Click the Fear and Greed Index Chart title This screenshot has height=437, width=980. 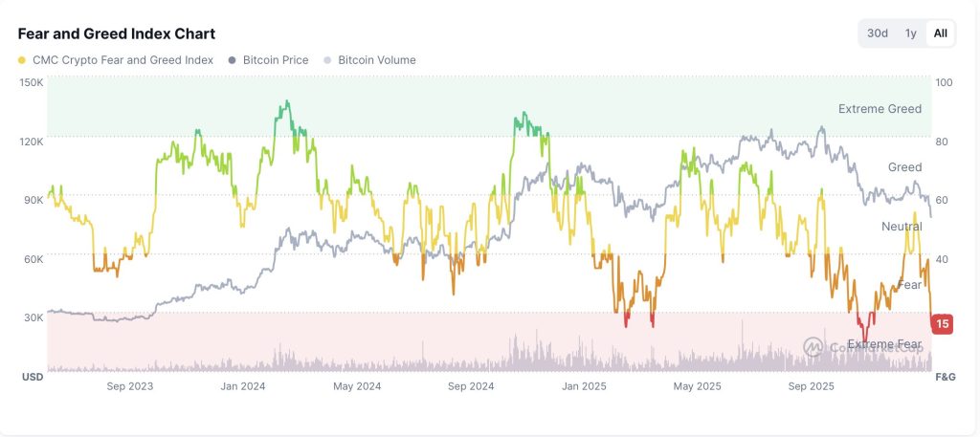(116, 33)
